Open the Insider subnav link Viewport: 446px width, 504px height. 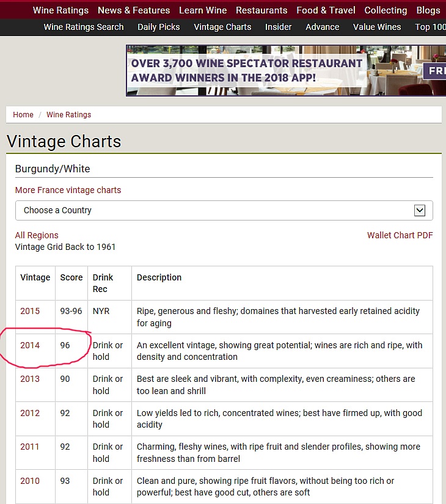point(278,27)
